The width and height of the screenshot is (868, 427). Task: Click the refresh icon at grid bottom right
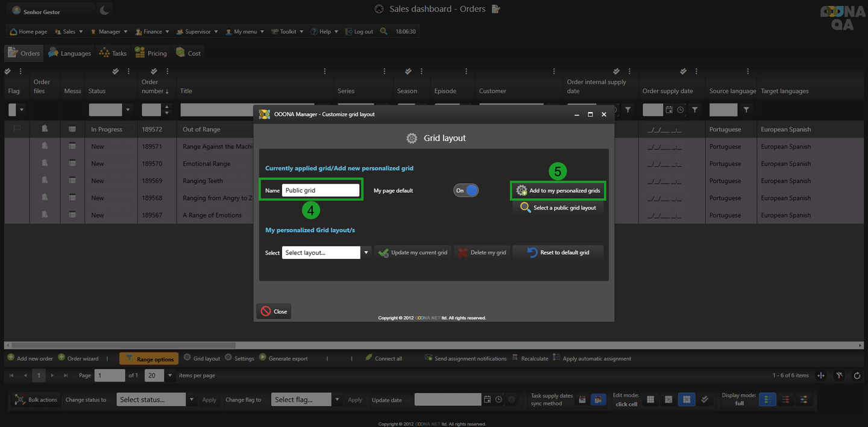pos(857,376)
